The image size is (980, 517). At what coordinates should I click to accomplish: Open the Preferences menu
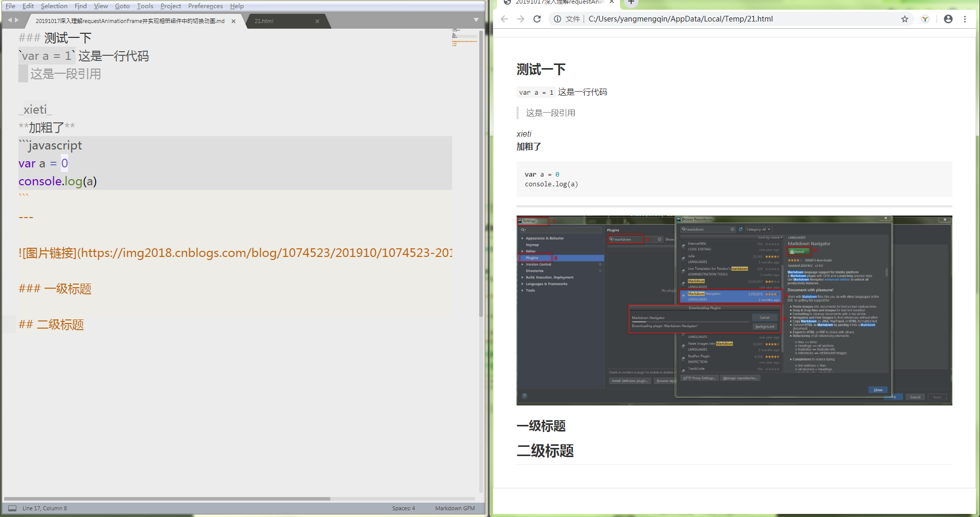click(205, 6)
